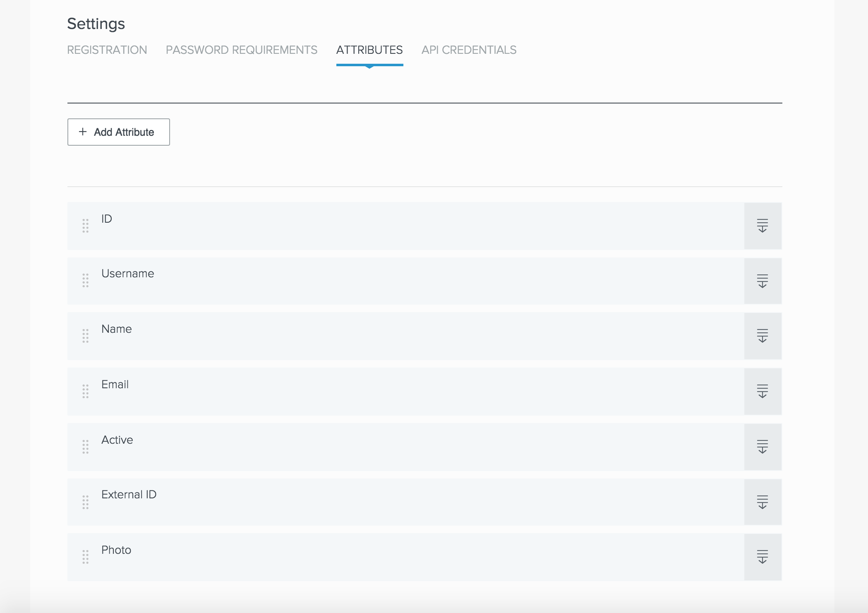Open the Password Requirements tab

(x=241, y=50)
